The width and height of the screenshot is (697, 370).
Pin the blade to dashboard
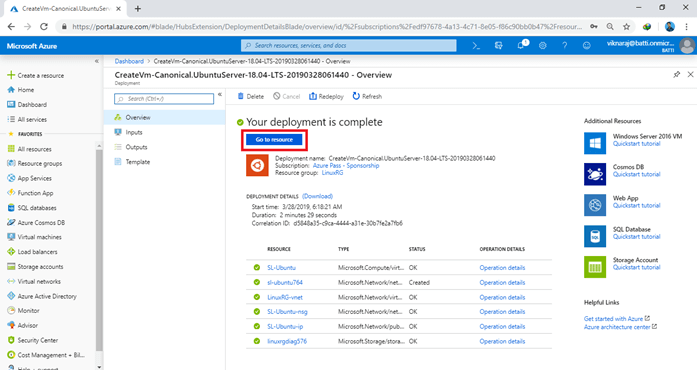click(x=677, y=74)
